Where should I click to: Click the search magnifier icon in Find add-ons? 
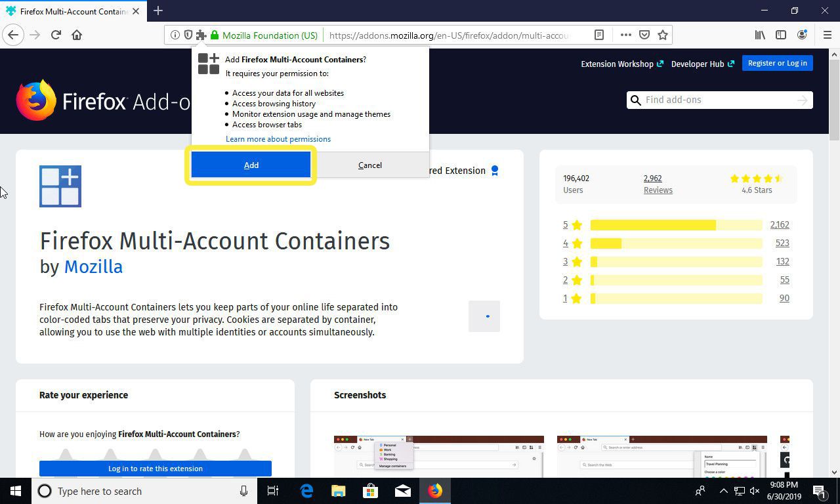click(635, 100)
